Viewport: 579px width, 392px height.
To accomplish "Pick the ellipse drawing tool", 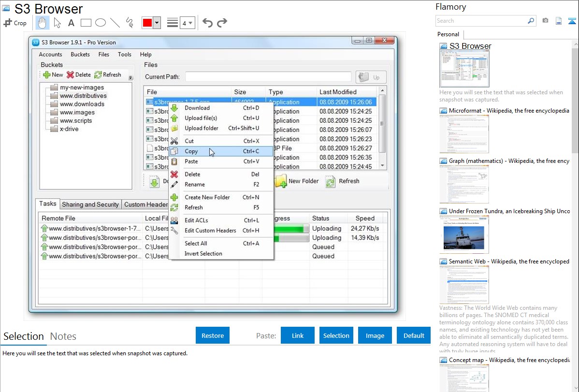I will (101, 23).
